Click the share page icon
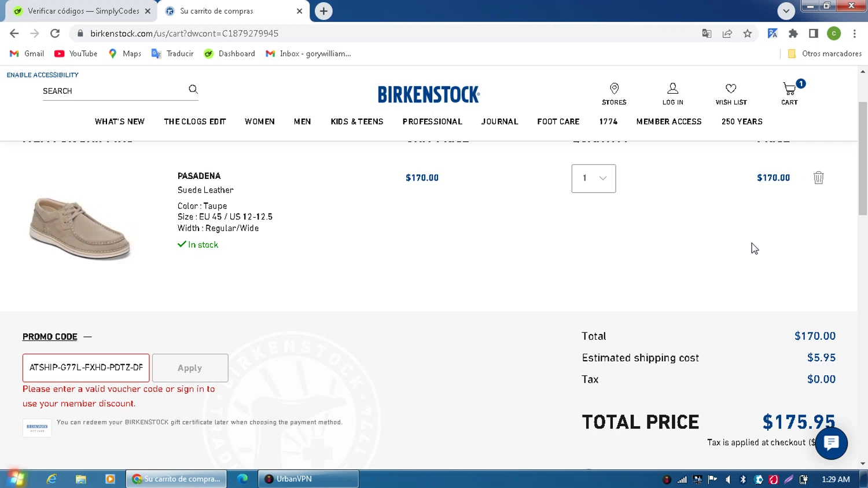The image size is (868, 488). (727, 34)
